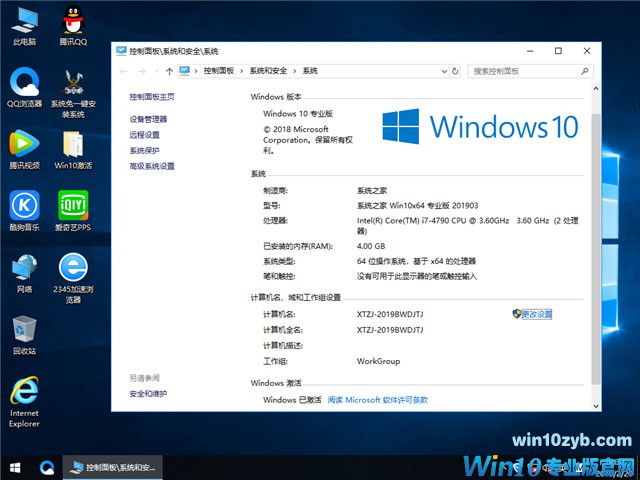Click the search magnifier icon
Viewport: 640px width, 480px height.
(x=584, y=71)
